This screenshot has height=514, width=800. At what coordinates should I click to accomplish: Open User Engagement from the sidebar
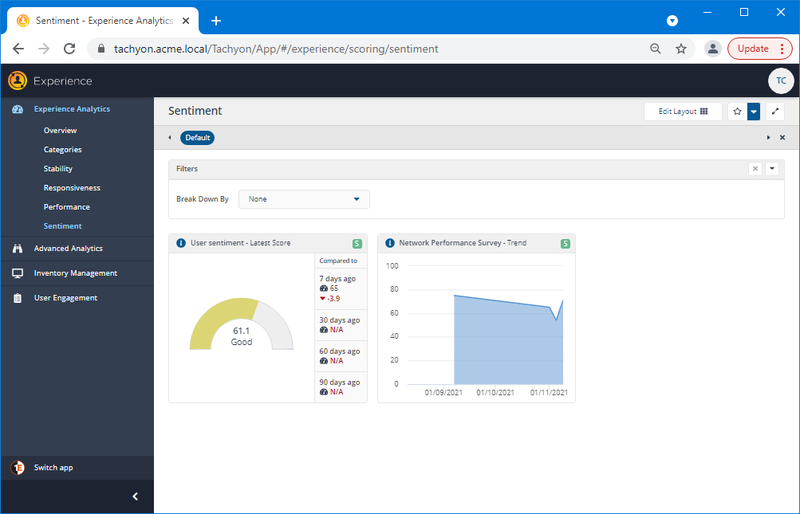tap(66, 298)
